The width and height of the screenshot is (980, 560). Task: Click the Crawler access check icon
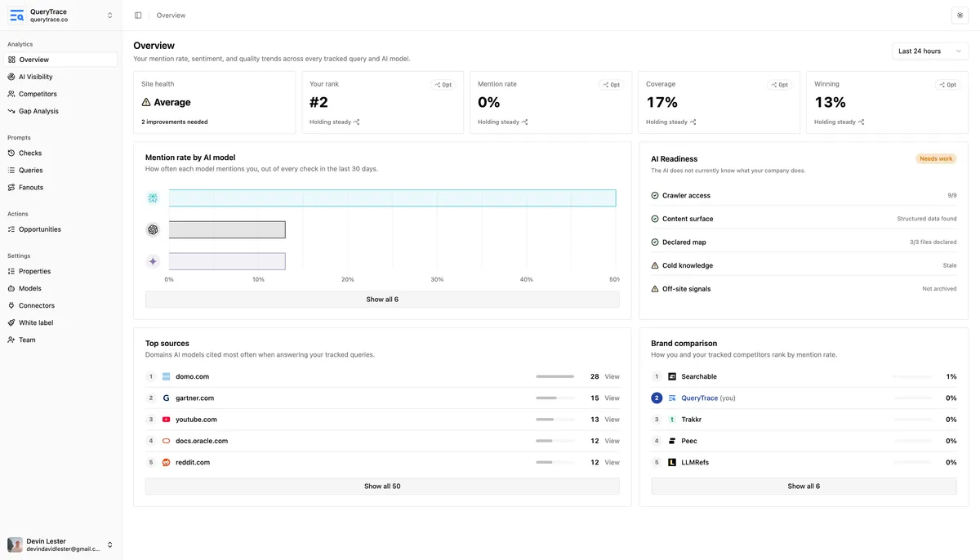[x=655, y=196]
